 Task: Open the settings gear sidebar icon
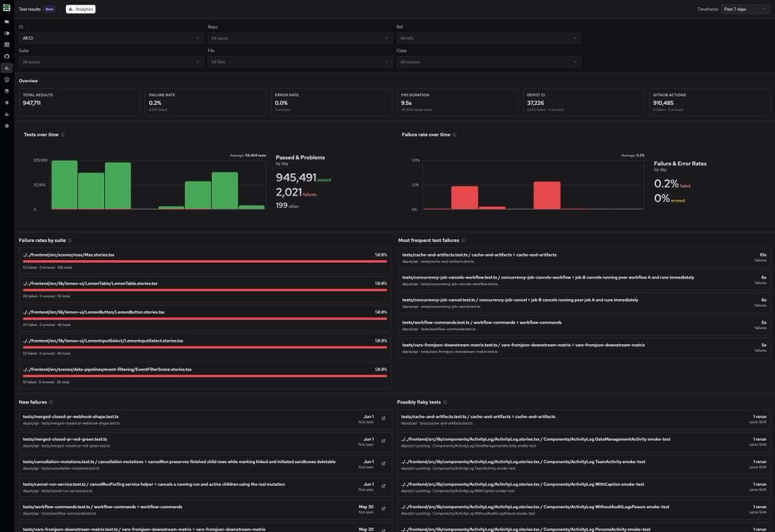7,126
